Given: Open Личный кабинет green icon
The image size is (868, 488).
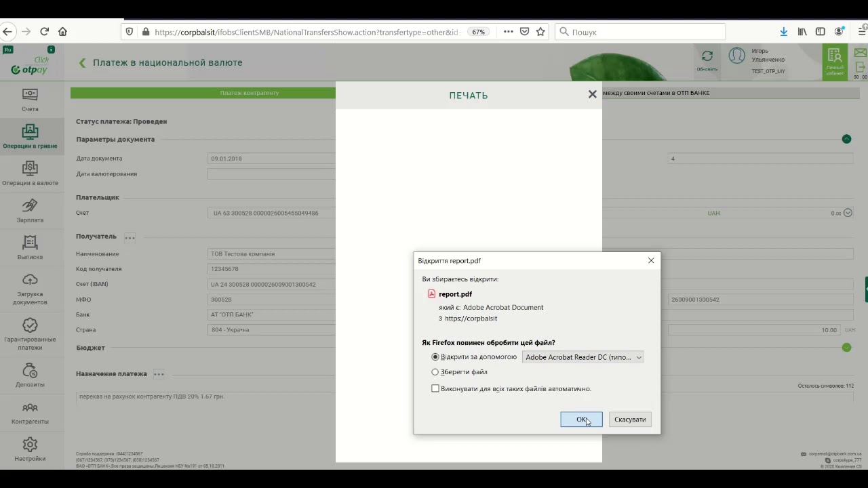Looking at the screenshot, I should click(835, 62).
